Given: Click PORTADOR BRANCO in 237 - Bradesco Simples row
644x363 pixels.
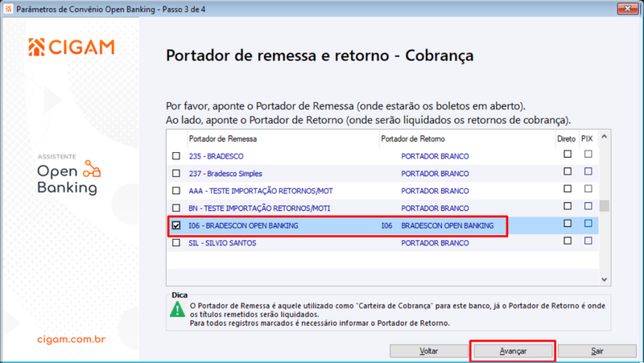Looking at the screenshot, I should tap(435, 173).
